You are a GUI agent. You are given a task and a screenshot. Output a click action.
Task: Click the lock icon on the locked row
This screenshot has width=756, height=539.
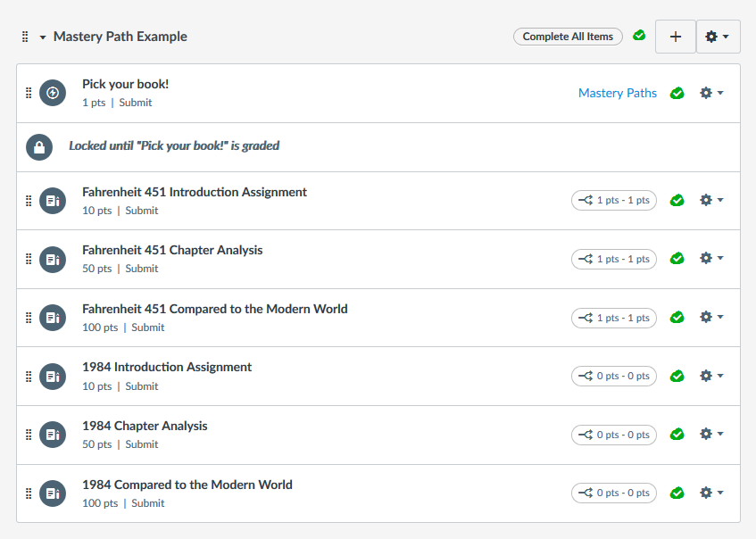[39, 146]
